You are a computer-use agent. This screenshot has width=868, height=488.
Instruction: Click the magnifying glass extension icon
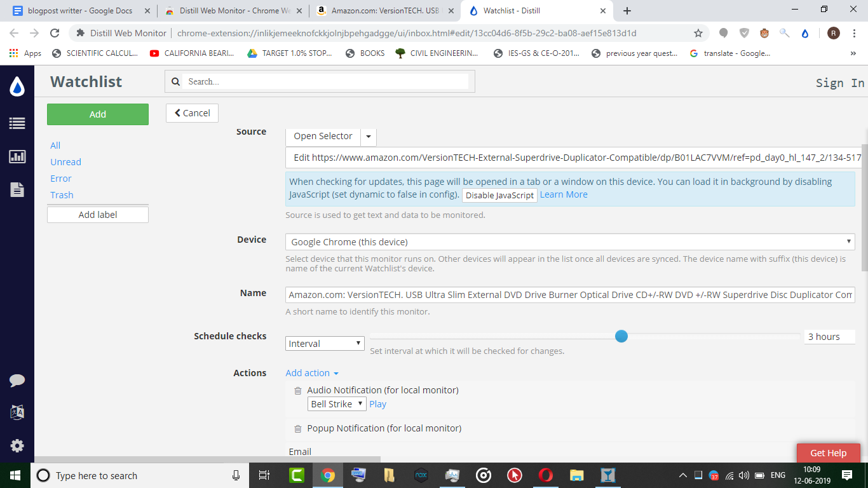785,34
